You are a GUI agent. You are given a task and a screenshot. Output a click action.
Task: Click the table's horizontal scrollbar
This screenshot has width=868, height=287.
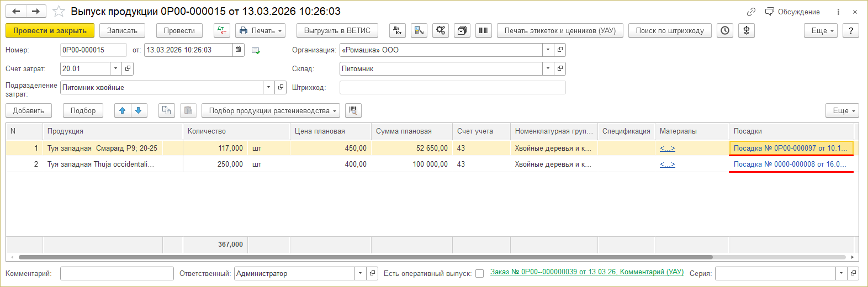366,257
